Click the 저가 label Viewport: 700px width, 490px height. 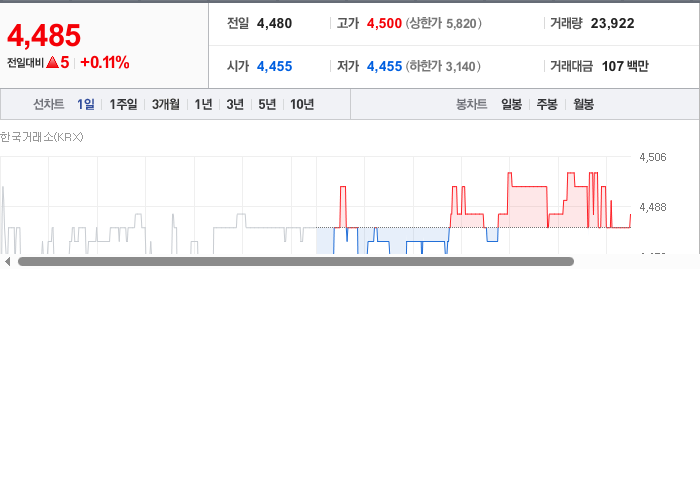coord(348,66)
